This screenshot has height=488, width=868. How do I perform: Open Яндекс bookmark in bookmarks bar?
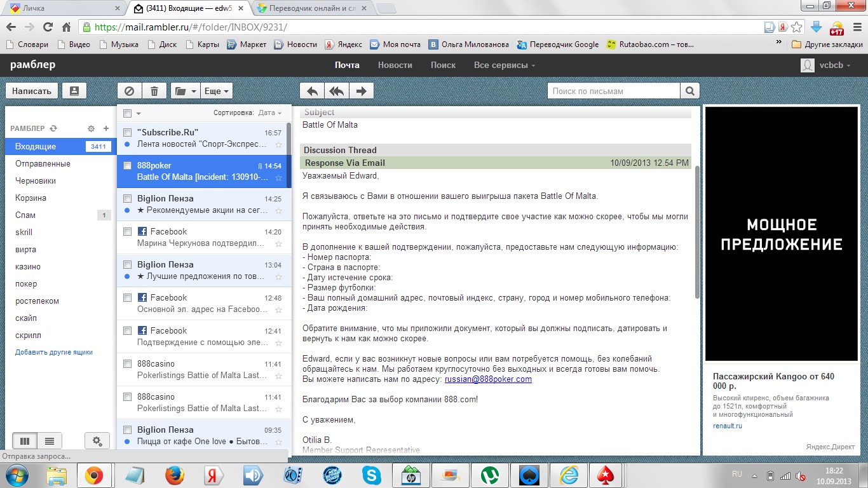click(343, 44)
